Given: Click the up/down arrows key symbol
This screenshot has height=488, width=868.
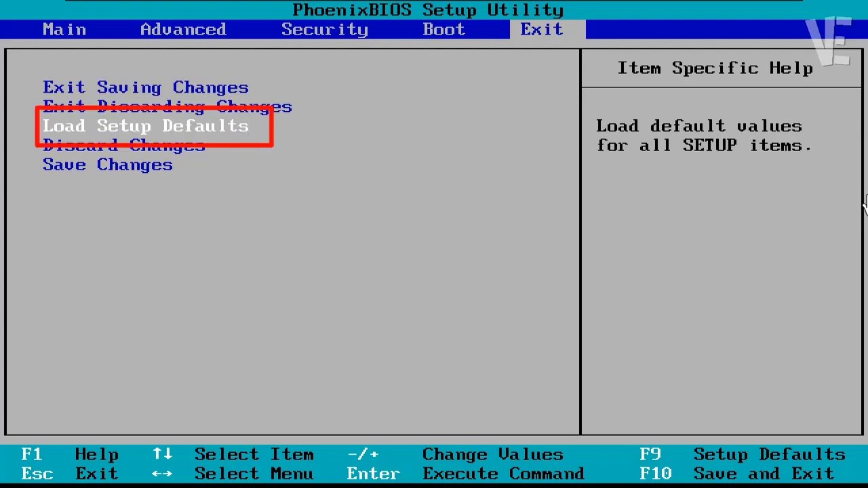Looking at the screenshot, I should [x=162, y=454].
